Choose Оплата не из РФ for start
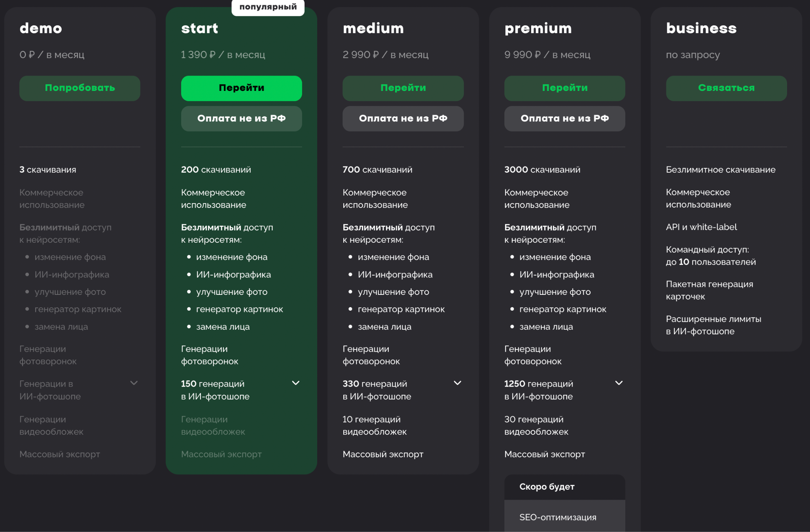This screenshot has width=810, height=532. (x=241, y=119)
